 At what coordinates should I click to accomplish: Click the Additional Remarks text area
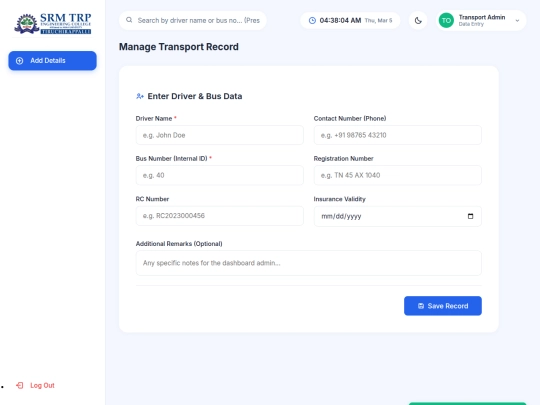coord(309,263)
